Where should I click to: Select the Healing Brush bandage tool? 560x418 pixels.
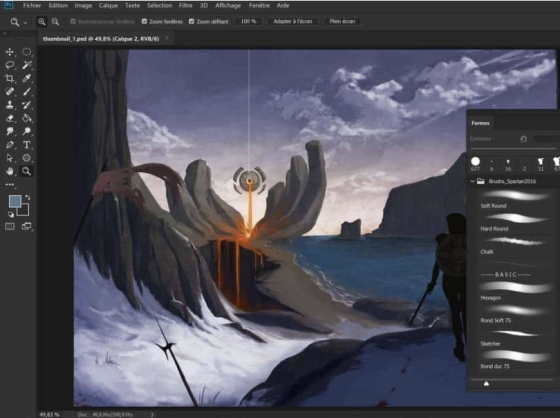(x=10, y=91)
